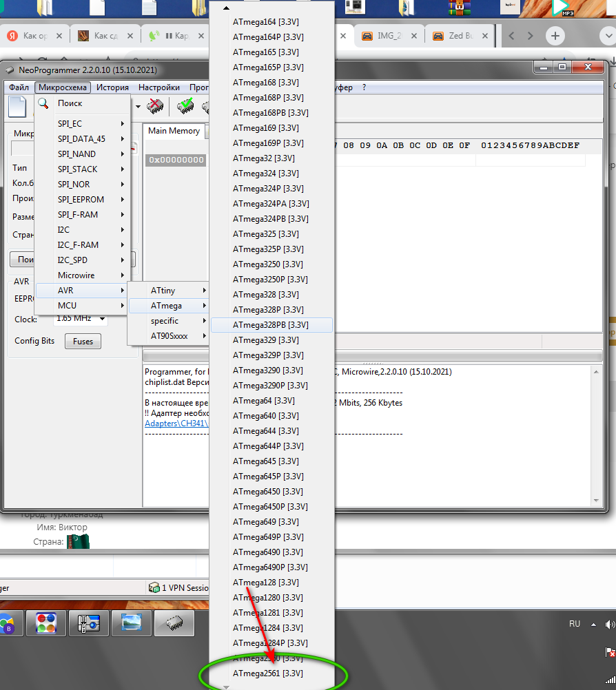
Task: Open the История menu
Action: [113, 87]
